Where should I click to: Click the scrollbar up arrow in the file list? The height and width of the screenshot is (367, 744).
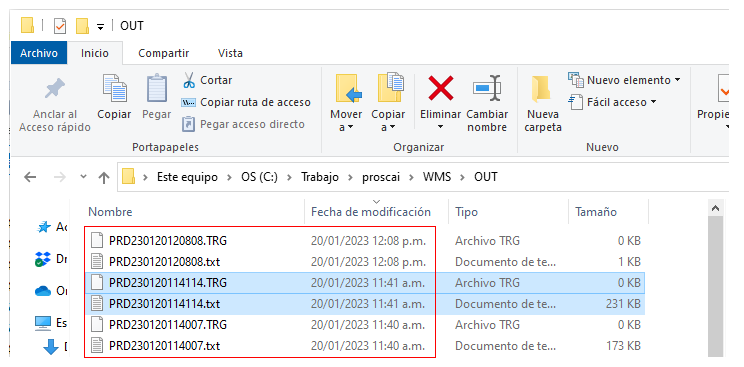pos(716,208)
